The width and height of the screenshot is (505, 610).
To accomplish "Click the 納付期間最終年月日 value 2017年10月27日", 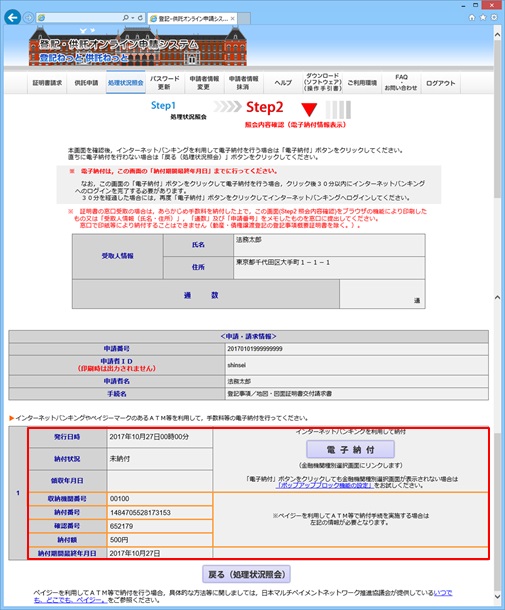I will (x=135, y=553).
